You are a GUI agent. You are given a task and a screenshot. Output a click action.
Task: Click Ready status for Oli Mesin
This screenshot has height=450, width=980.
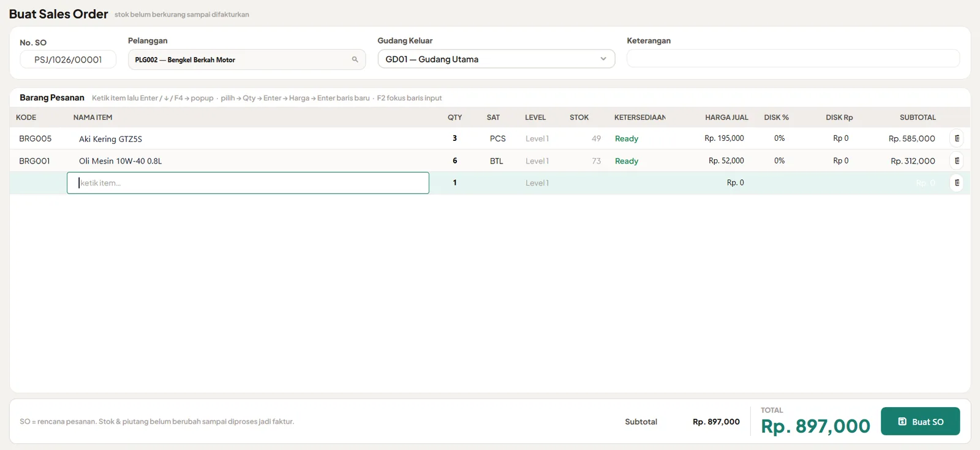(x=627, y=161)
